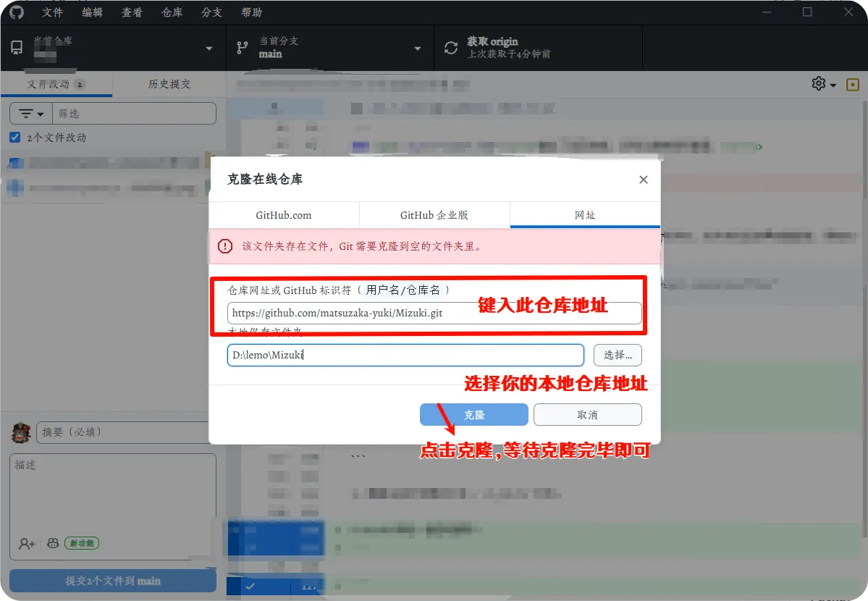
Task: Switch to the 历史提交 tab
Action: pos(169,84)
